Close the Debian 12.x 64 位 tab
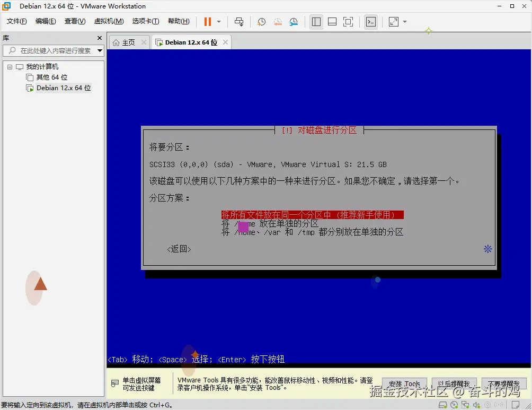The height and width of the screenshot is (410, 532). pos(225,42)
